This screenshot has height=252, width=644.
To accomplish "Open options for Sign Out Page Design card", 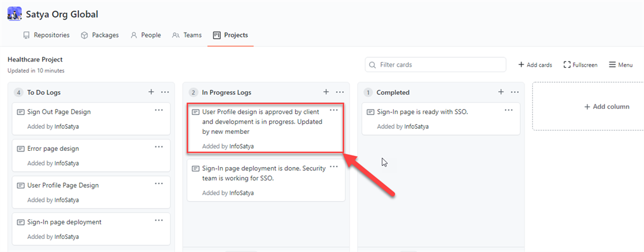I will click(x=159, y=111).
